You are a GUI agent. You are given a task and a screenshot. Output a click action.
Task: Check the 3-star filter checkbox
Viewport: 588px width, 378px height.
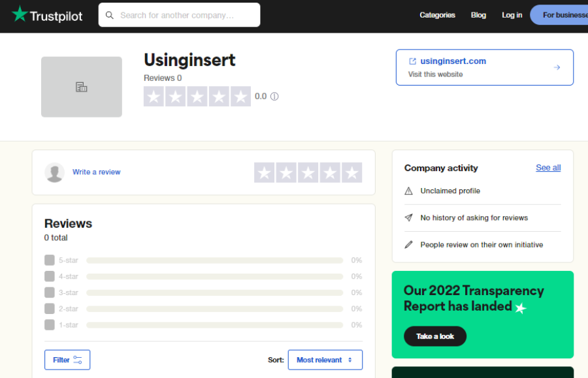(x=50, y=292)
